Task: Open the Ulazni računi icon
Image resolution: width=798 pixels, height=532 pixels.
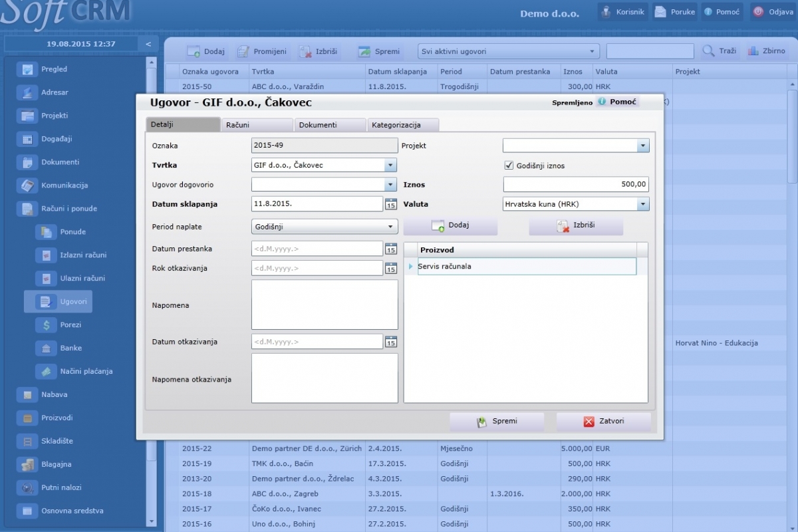Action: coord(47,279)
